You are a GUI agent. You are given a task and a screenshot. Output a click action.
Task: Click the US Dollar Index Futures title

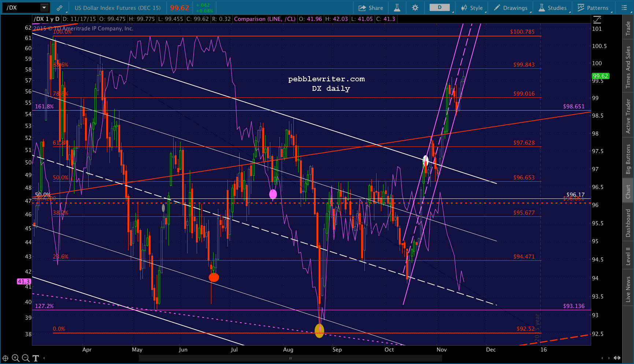coord(118,8)
